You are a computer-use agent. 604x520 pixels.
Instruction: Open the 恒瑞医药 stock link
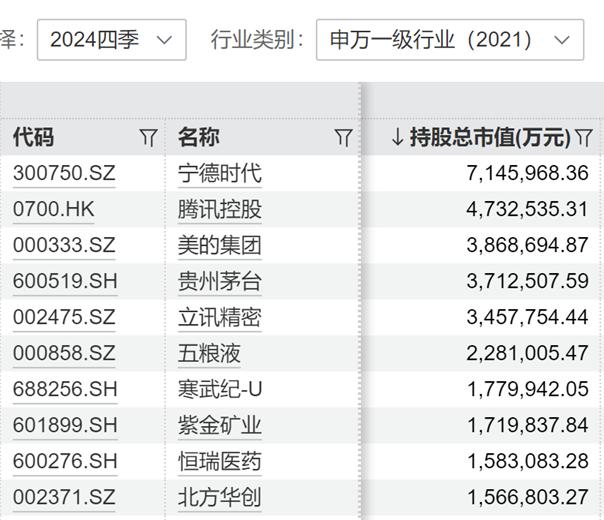click(220, 461)
